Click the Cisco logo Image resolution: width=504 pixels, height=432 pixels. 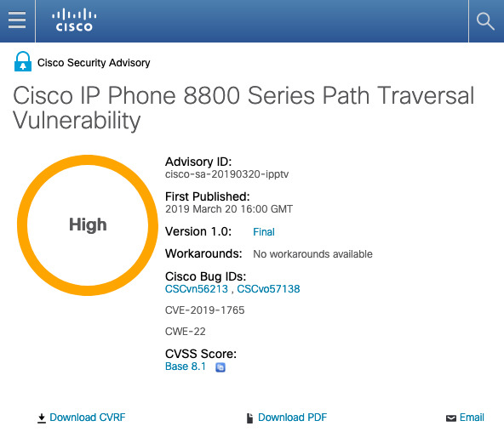(74, 20)
